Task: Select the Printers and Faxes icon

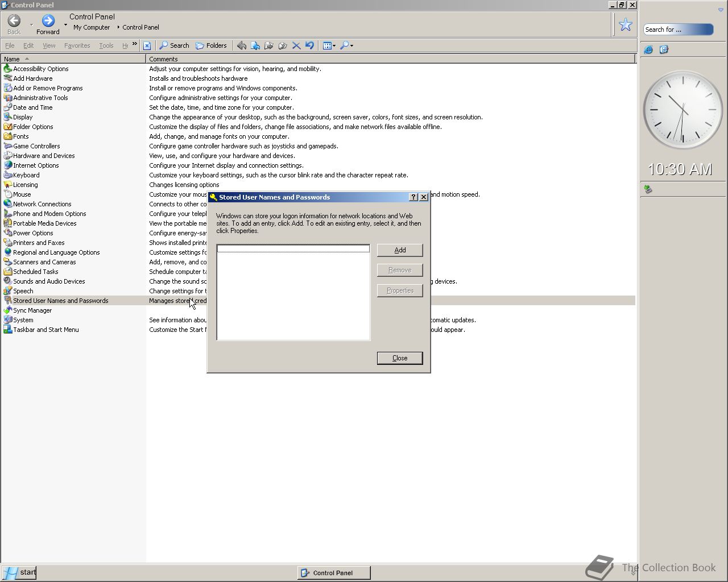Action: click(8, 243)
